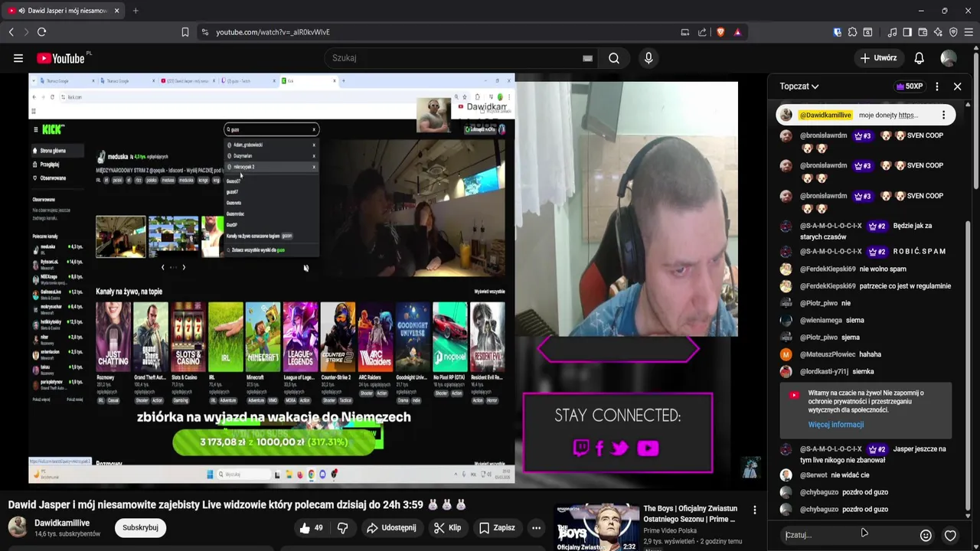Open pinned message three-dot menu
980x551 pixels.
click(x=943, y=116)
